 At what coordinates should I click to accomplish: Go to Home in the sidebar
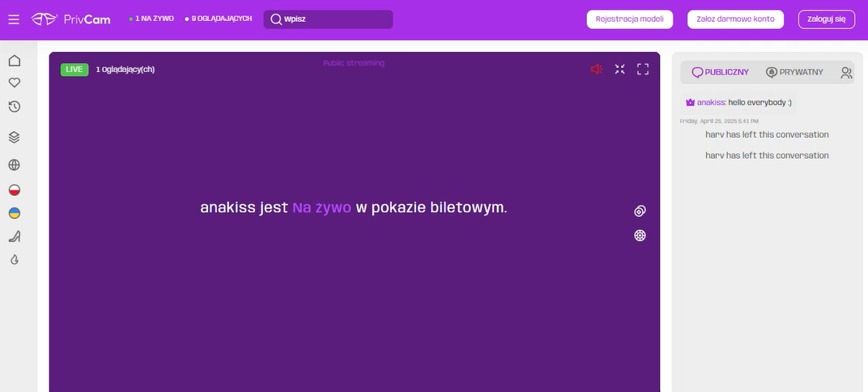click(14, 61)
